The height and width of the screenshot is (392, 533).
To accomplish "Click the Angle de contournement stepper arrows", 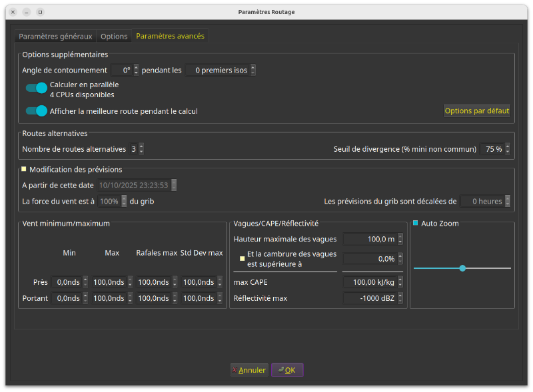I will [x=136, y=70].
